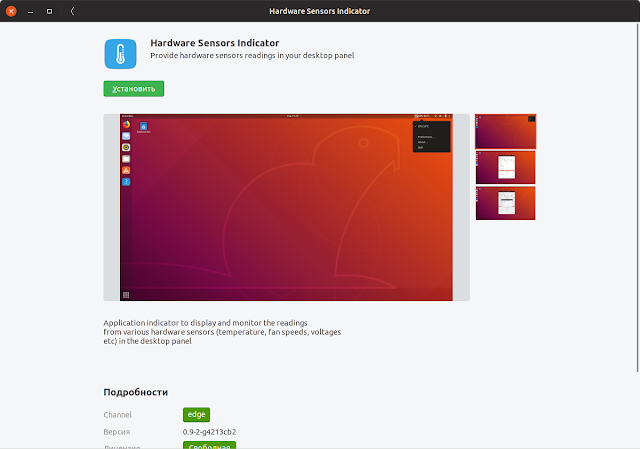Install the app with the Установить button
Viewport: 640px width, 449px height.
134,89
